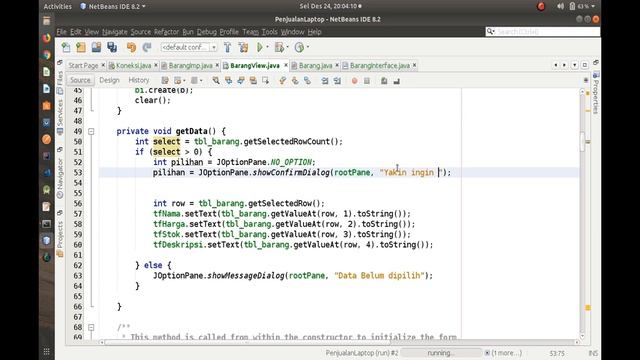Open the Start Page tab
640x360 pixels.
[x=83, y=65]
